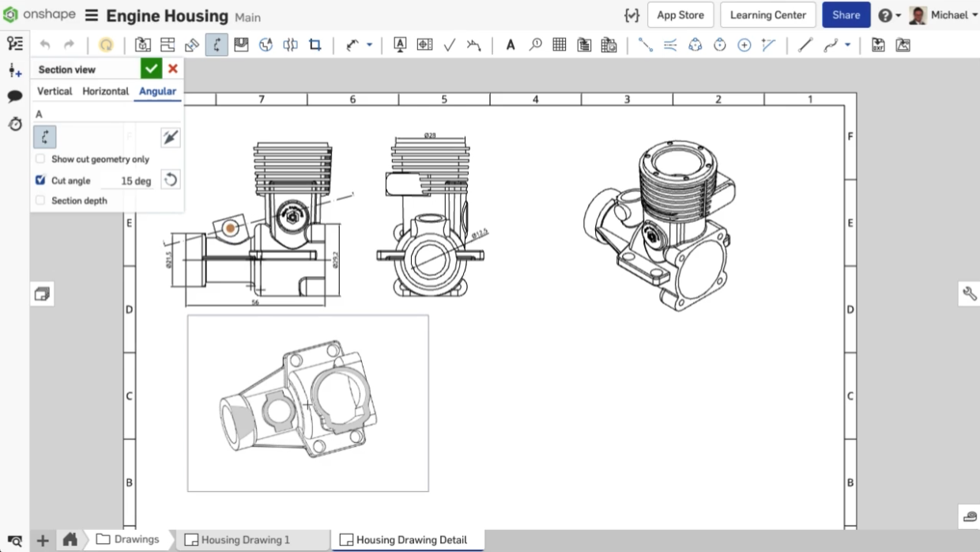Select the Detail view tool
The image size is (980, 552).
[266, 45]
